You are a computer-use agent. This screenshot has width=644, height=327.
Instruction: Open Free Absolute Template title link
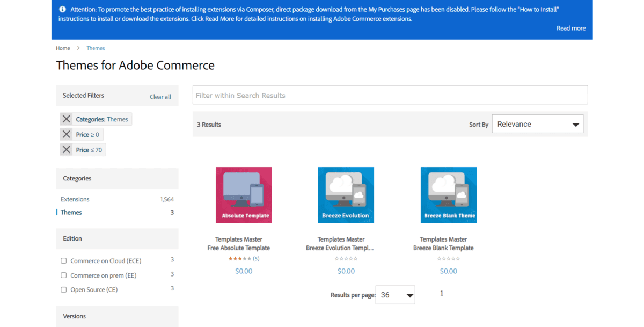click(239, 248)
